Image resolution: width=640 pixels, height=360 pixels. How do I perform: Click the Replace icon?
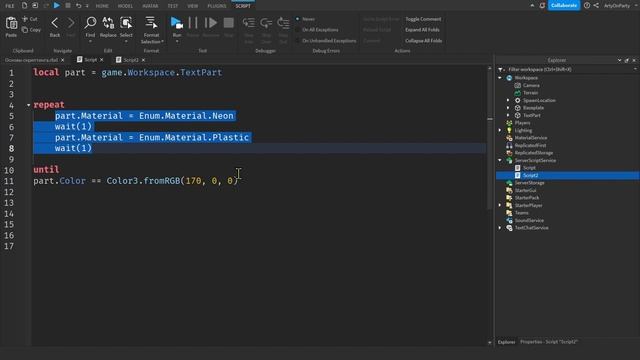point(108,23)
